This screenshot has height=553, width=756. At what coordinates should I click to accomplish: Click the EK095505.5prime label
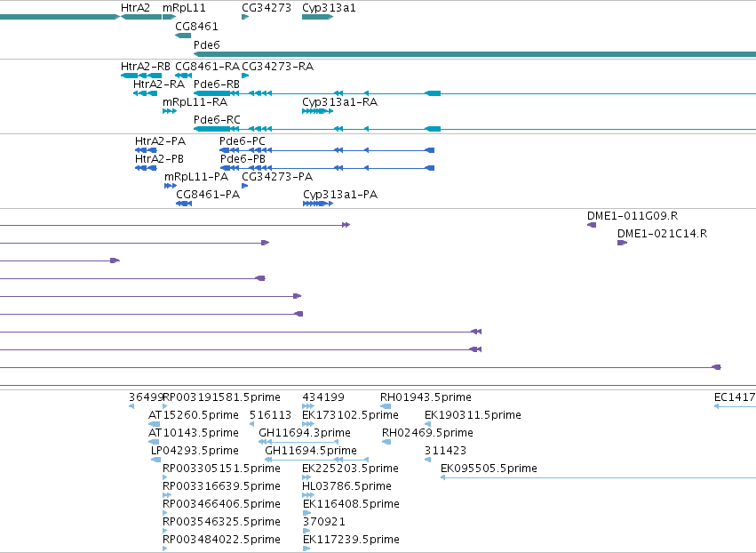[489, 469]
